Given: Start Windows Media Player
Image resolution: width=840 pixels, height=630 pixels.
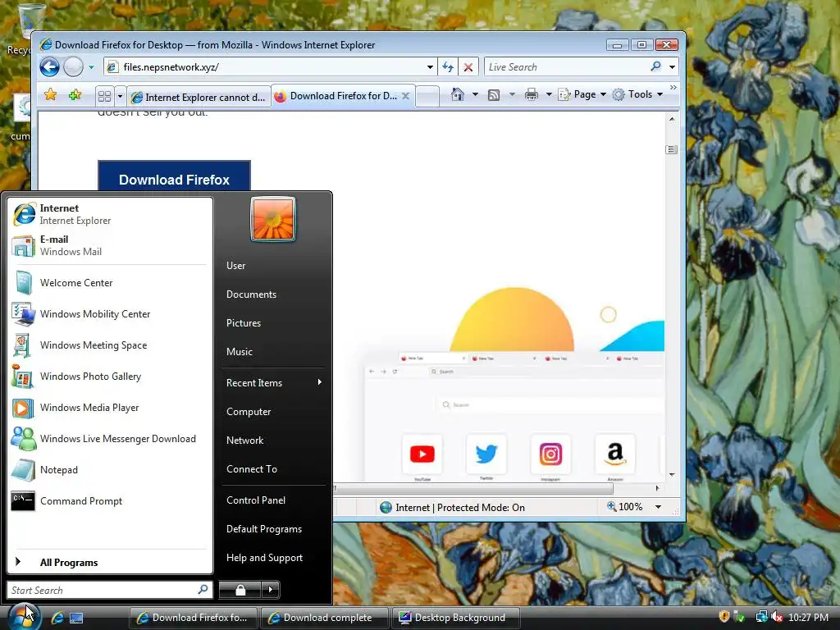Looking at the screenshot, I should tap(109, 408).
